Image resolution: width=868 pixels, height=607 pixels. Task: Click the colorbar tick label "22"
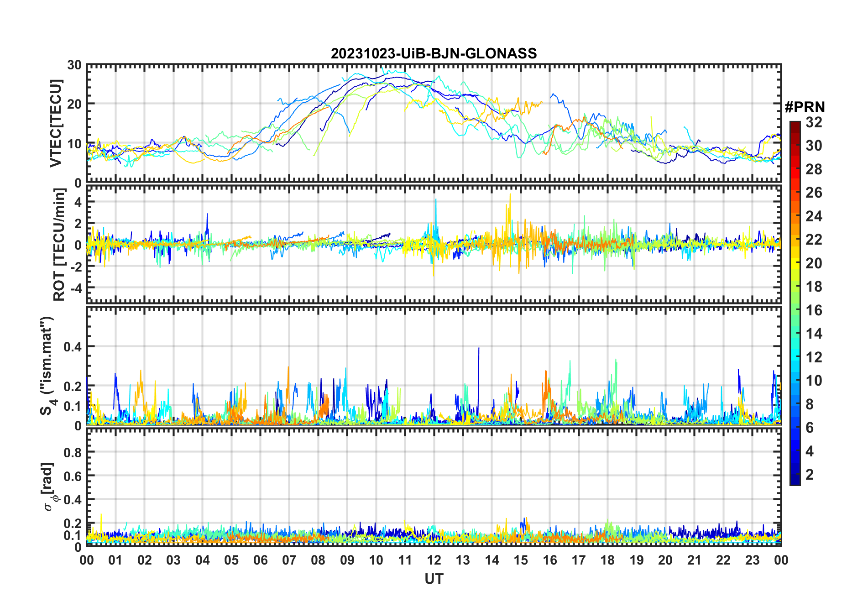814,240
